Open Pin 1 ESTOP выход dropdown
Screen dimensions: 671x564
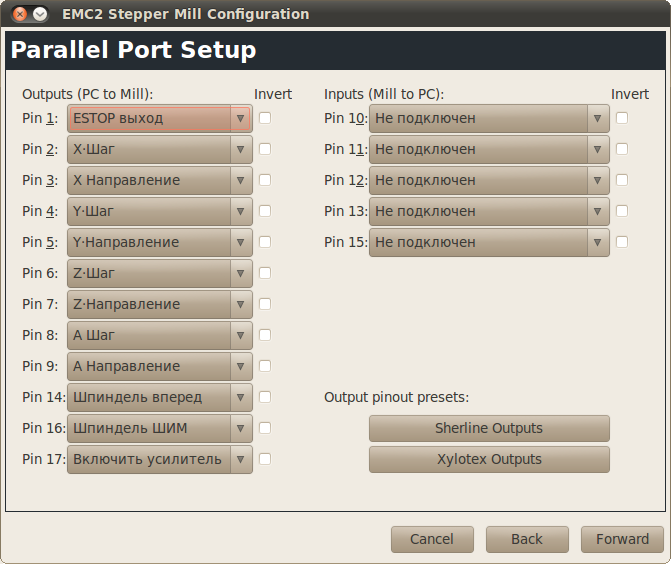pos(159,118)
